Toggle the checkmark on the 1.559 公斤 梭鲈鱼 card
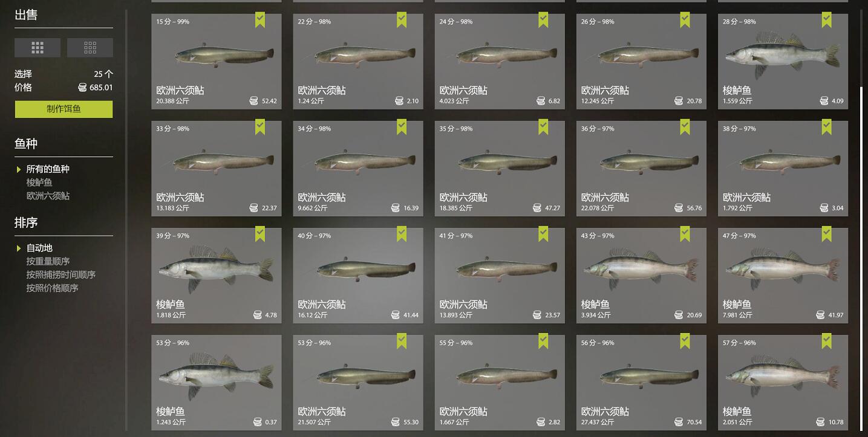Screen dimensions: 868x437 (826, 21)
